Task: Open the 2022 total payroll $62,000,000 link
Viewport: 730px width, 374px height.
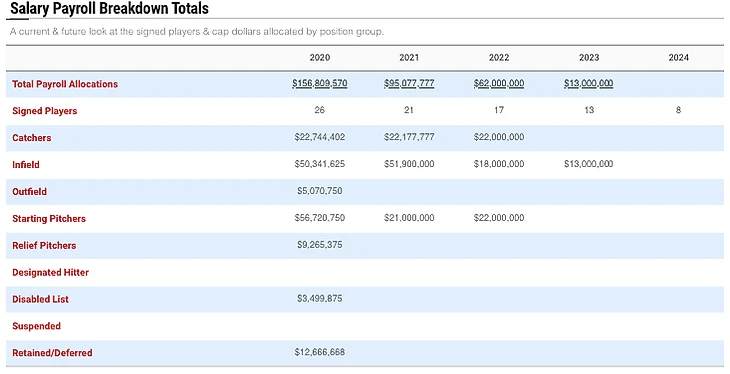Action: point(499,83)
